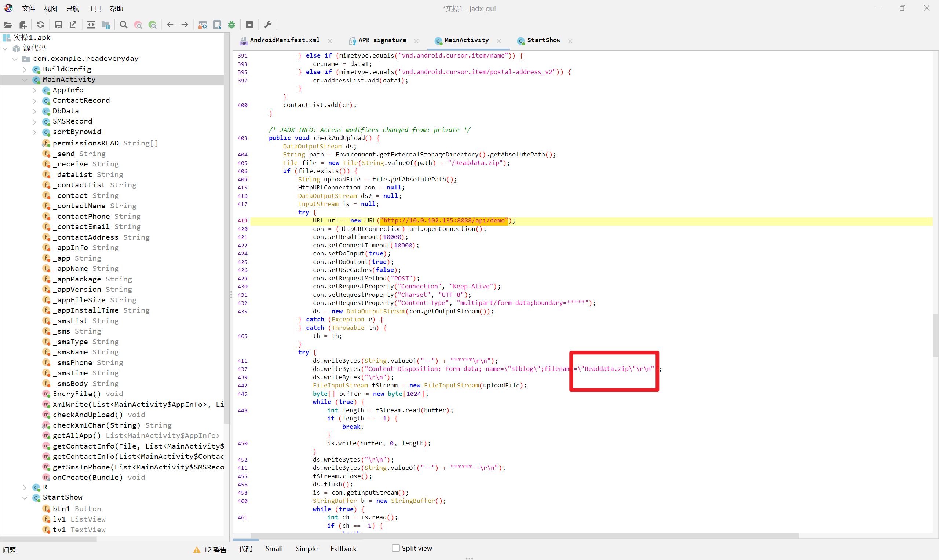This screenshot has width=939, height=560.
Task: Collapse the StartShow class node
Action: (x=25, y=498)
